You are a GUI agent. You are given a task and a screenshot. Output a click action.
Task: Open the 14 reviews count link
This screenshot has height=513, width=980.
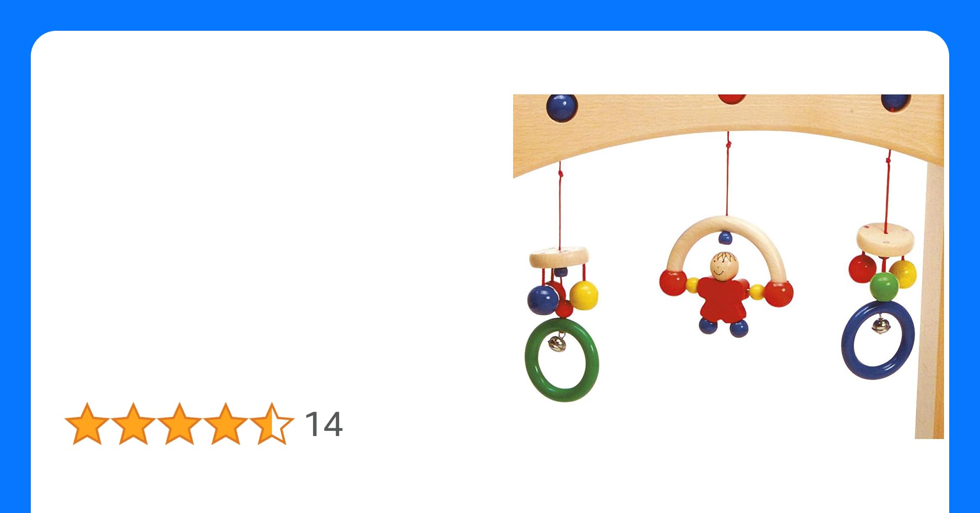coord(324,424)
